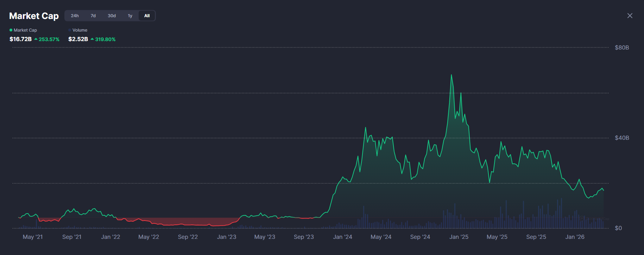
Task: Click the Jan '25 x-axis label
Action: (x=459, y=237)
